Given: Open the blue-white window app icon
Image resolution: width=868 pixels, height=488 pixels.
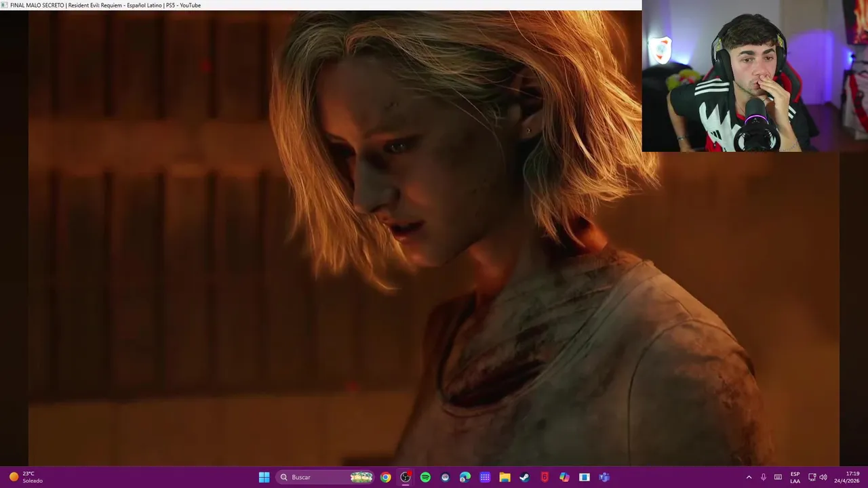Looking at the screenshot, I should point(584,477).
